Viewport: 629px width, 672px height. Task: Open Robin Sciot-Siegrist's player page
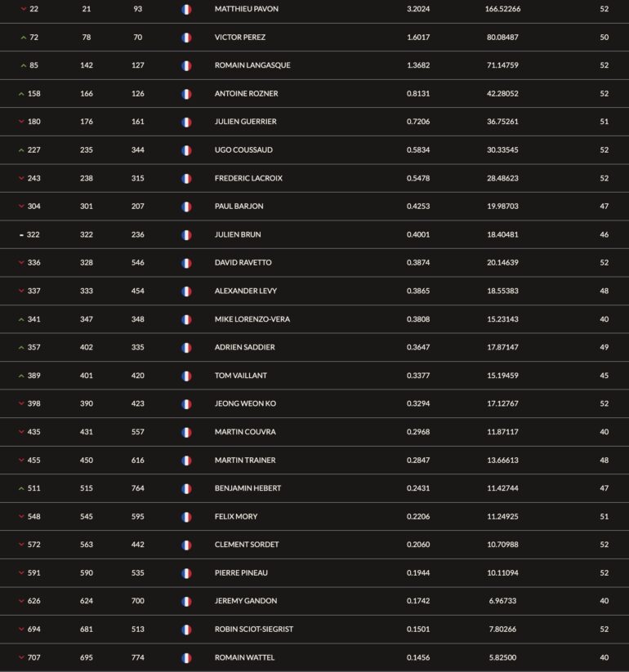(x=254, y=630)
